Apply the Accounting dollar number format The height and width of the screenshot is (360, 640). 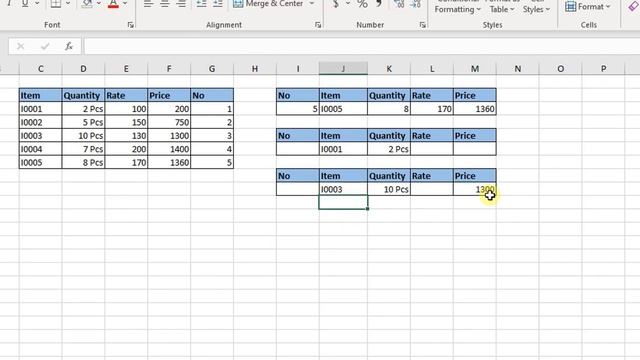click(336, 4)
